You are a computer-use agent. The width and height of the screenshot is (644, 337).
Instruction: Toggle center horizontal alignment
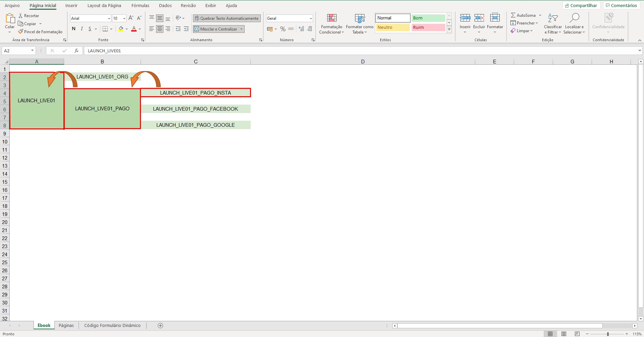tap(160, 29)
